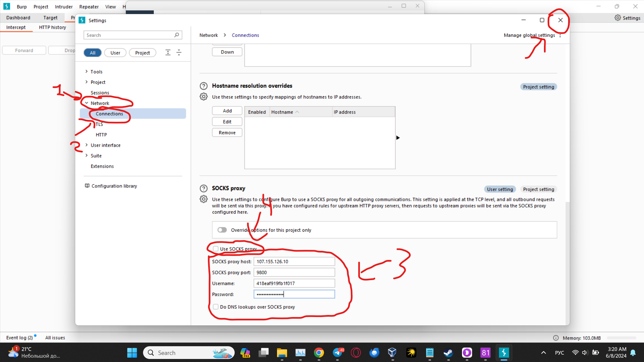Open gear options for Hostname resolution overrides
Viewport: 644px width, 362px height.
coord(203,97)
